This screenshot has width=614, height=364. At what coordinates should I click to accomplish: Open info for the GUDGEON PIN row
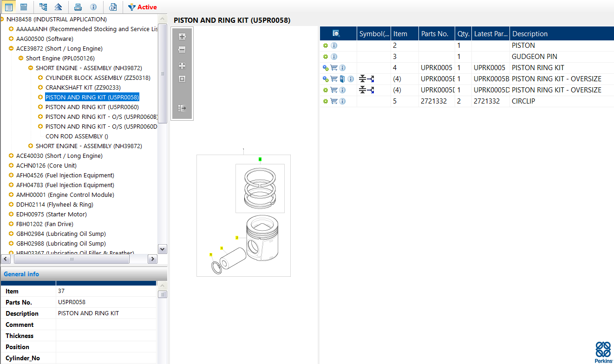tap(334, 57)
